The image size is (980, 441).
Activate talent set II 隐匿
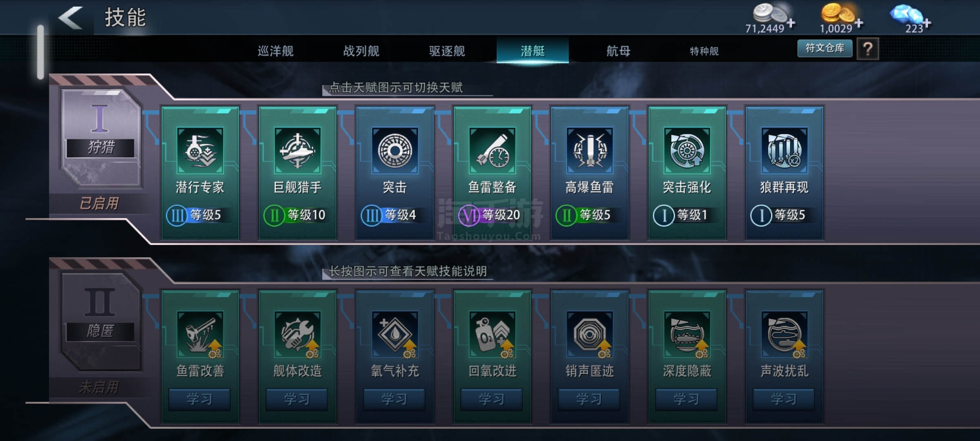pyautogui.click(x=100, y=323)
